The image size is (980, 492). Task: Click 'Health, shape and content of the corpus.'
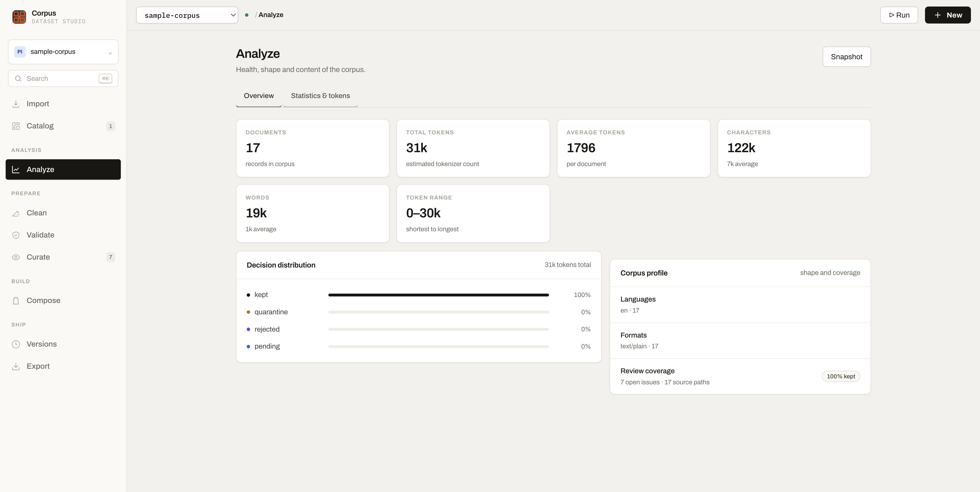301,70
